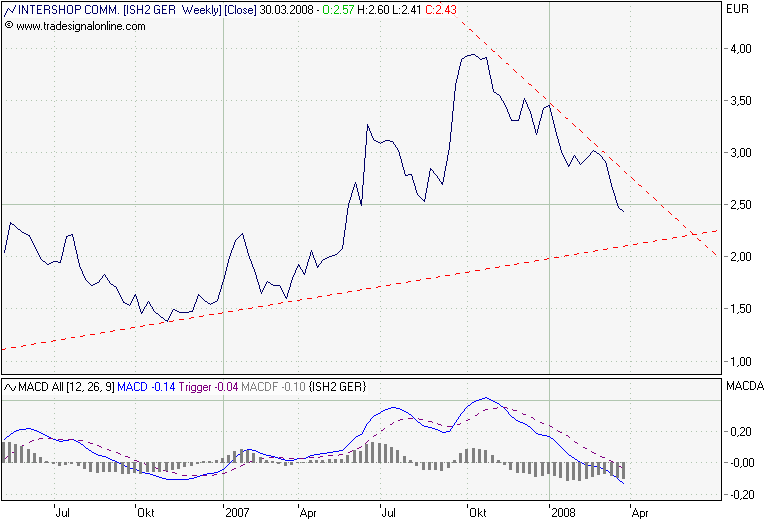Image resolution: width=769 pixels, height=520 pixels.
Task: Click the green open value O:2.57
Action: pos(338,10)
